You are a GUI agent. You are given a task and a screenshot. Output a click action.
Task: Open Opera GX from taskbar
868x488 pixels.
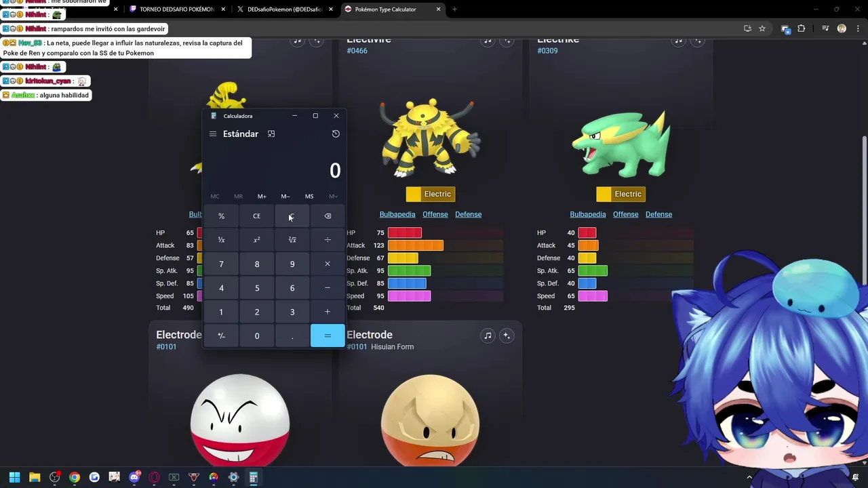[154, 477]
